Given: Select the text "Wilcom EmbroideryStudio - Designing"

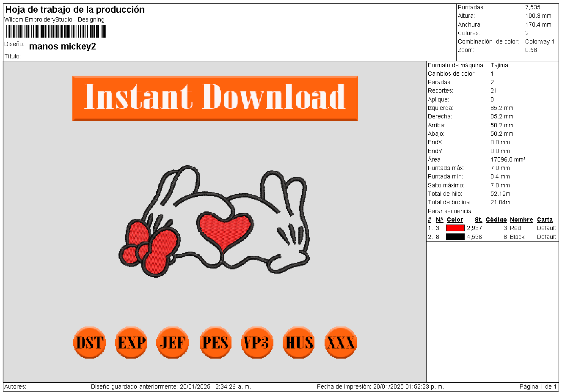Looking at the screenshot, I should click(54, 19).
